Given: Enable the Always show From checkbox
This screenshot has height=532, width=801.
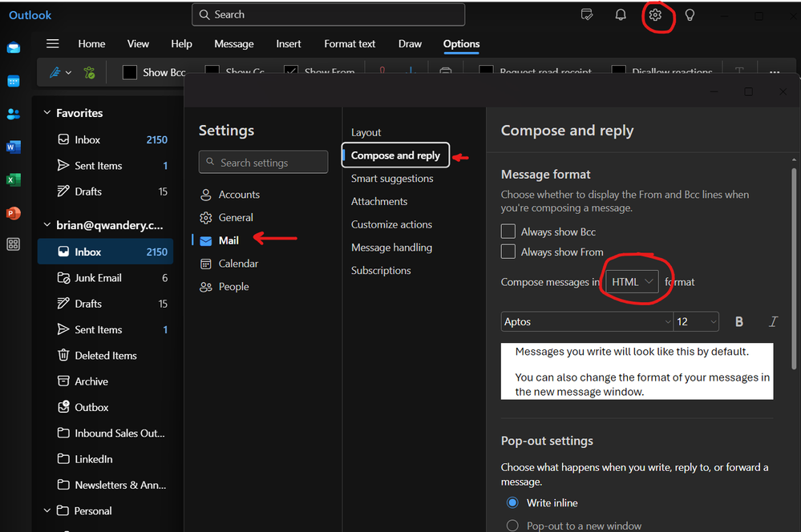Looking at the screenshot, I should tap(508, 252).
